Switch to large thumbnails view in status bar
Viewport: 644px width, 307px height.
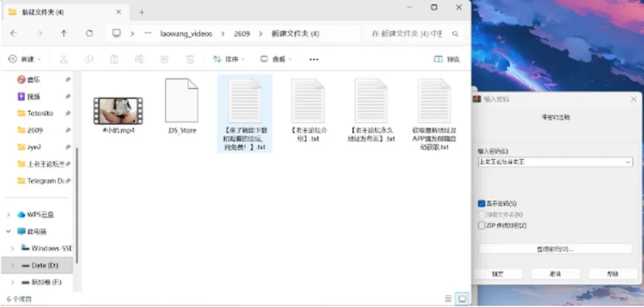pos(462,298)
